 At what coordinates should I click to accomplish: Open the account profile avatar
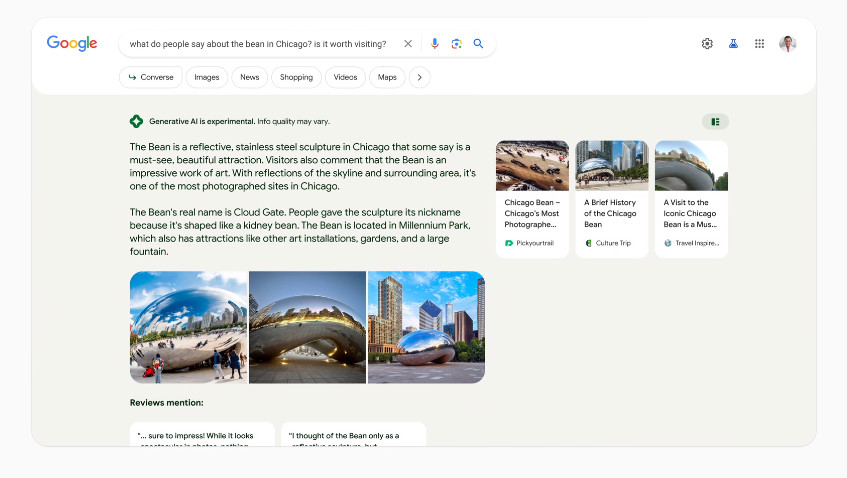coord(788,44)
